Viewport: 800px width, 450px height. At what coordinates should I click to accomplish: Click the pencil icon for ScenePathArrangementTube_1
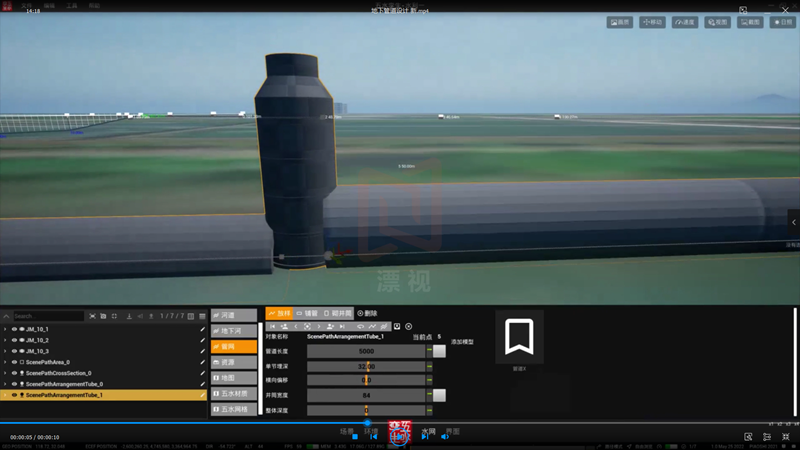[x=202, y=395]
